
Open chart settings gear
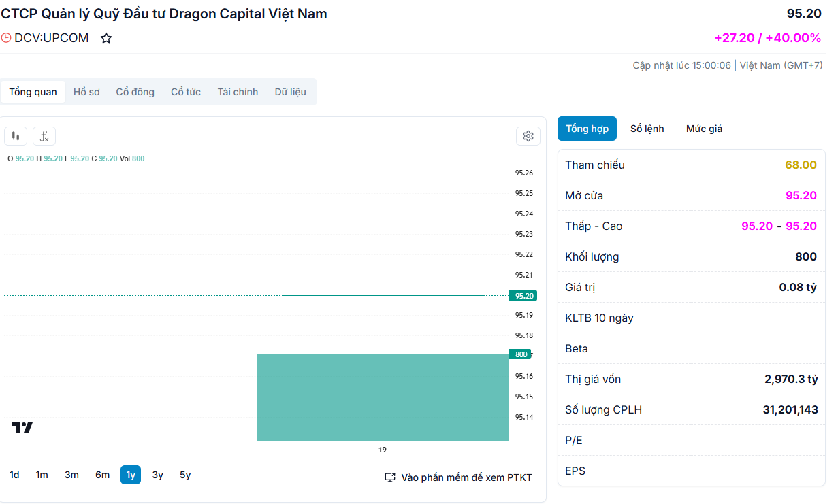coord(528,136)
